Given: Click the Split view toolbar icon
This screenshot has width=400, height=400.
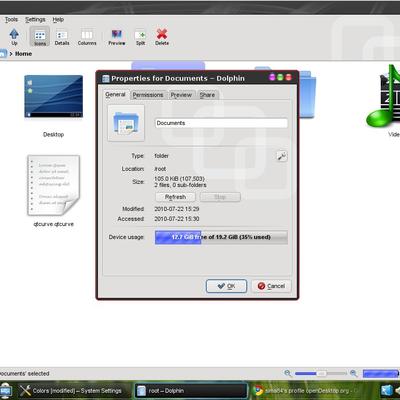Looking at the screenshot, I should tap(140, 37).
